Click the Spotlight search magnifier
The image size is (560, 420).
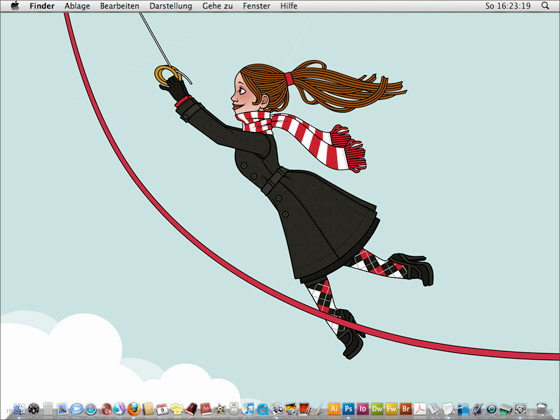545,6
